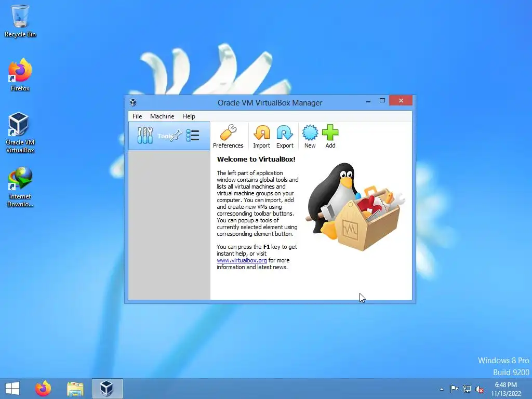Click the Oracle VM VirtualBox Manager title text
The width and height of the screenshot is (532, 399).
[270, 102]
